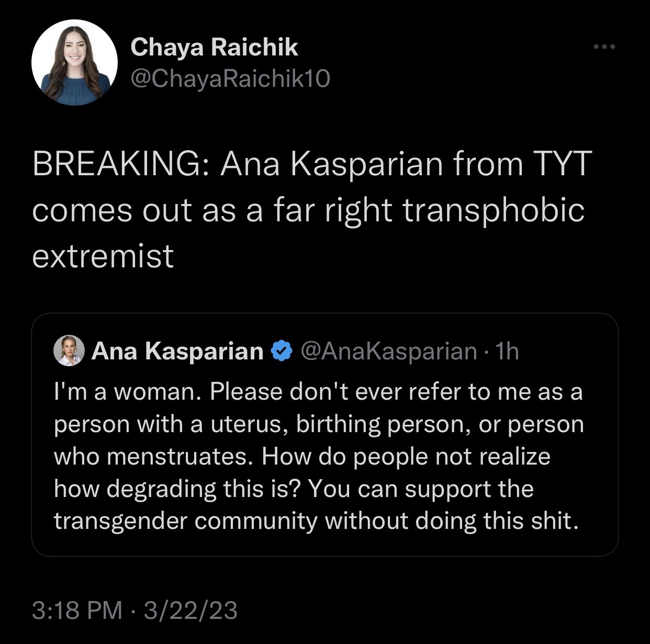Click the 3/22/23 date
Image resolution: width=650 pixels, height=644 pixels.
click(x=190, y=611)
